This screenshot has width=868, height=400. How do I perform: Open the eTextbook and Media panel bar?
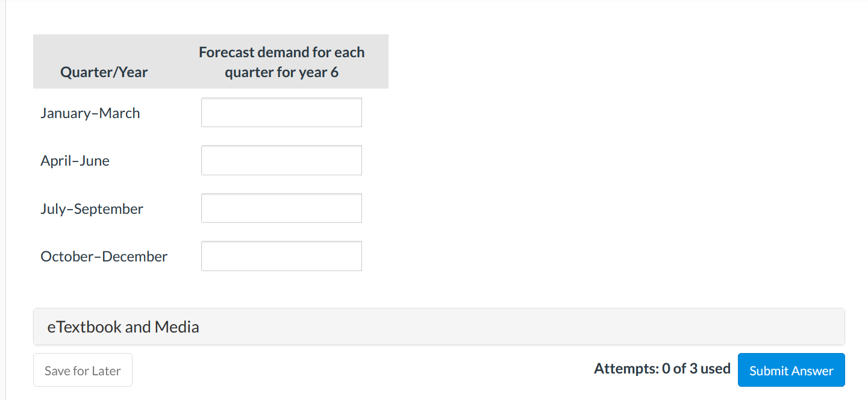pyautogui.click(x=439, y=327)
